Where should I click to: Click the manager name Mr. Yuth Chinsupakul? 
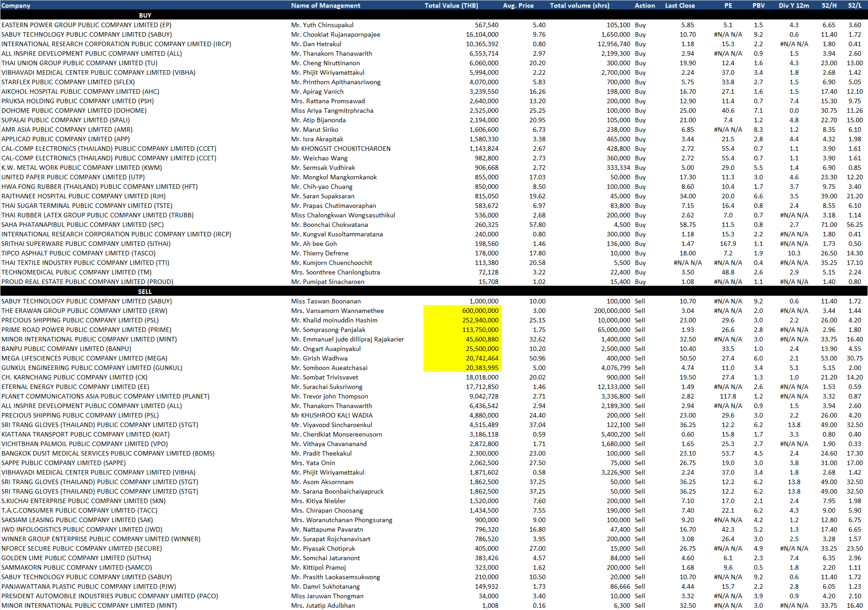tap(322, 25)
